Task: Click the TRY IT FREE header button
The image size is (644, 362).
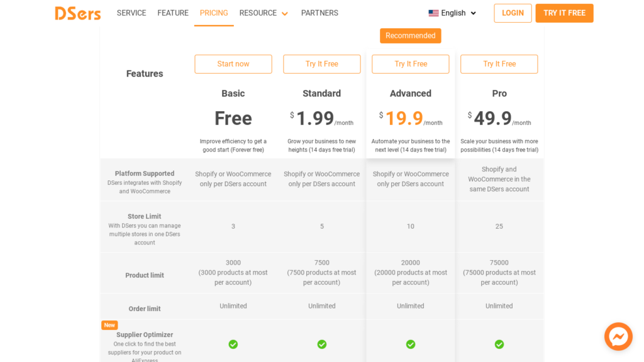Action: pos(564,13)
